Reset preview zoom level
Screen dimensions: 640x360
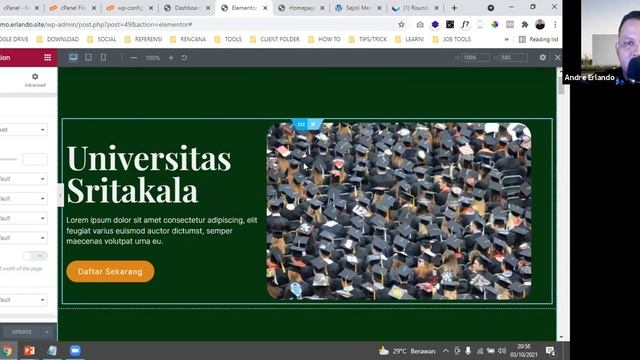pyautogui.click(x=184, y=58)
